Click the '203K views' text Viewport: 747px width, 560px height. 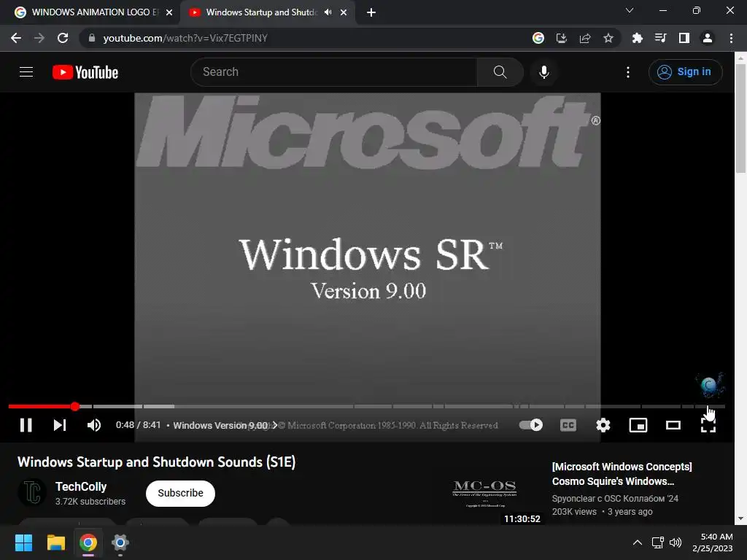point(574,511)
